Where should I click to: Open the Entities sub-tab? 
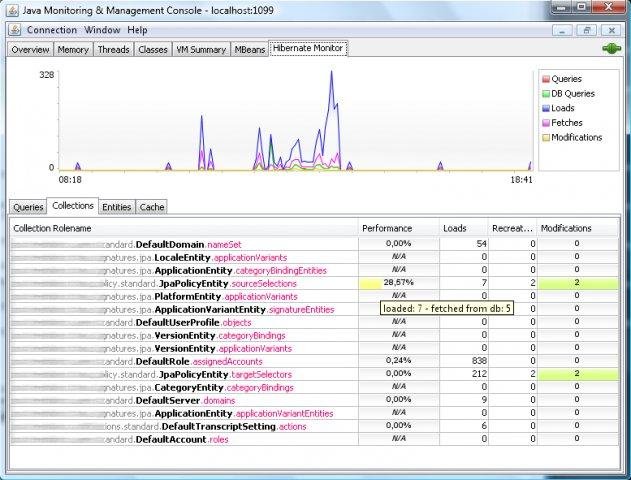coord(117,207)
